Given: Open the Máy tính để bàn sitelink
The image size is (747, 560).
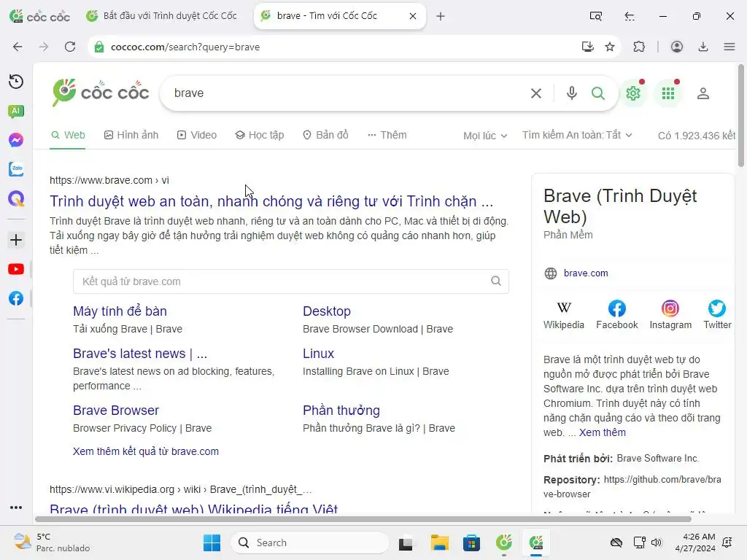Looking at the screenshot, I should point(120,311).
